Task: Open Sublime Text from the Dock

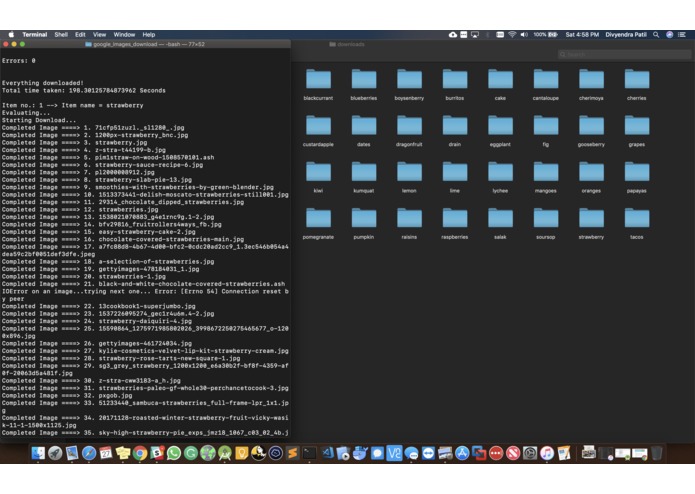Action: (293, 453)
